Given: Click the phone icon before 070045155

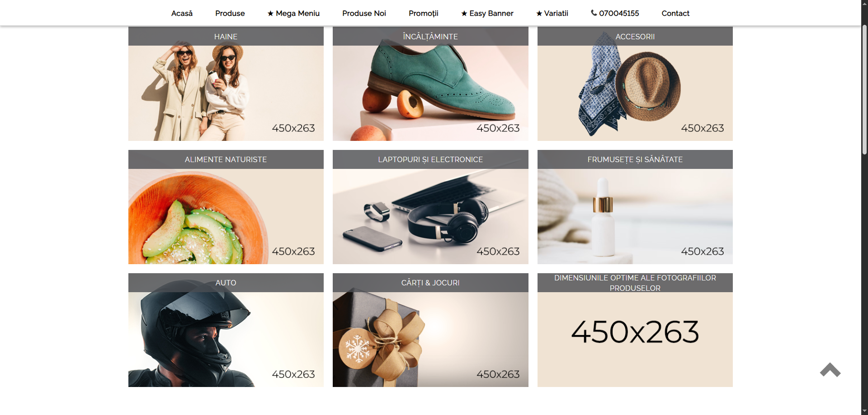Looking at the screenshot, I should click(594, 13).
